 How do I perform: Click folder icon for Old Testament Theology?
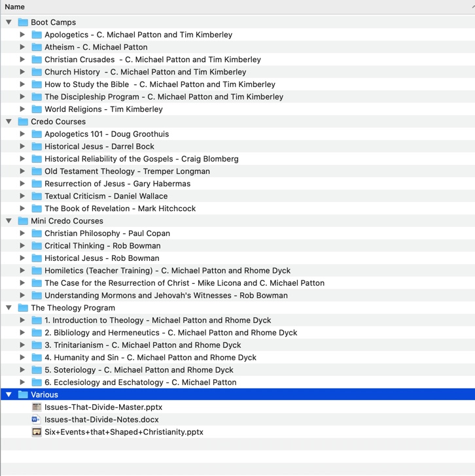[37, 171]
